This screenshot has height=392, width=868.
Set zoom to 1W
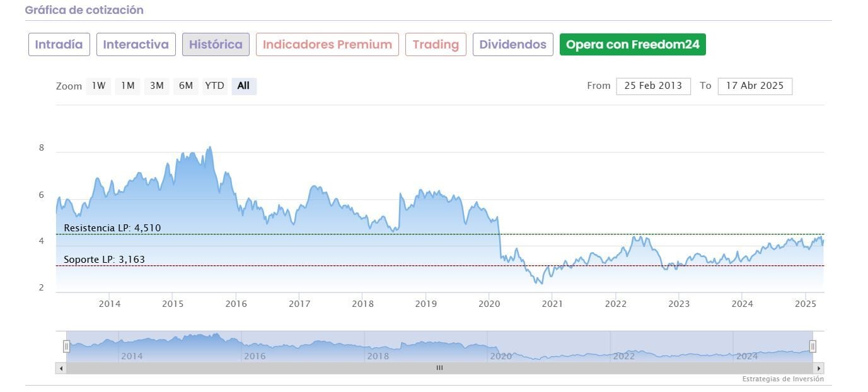click(x=98, y=86)
